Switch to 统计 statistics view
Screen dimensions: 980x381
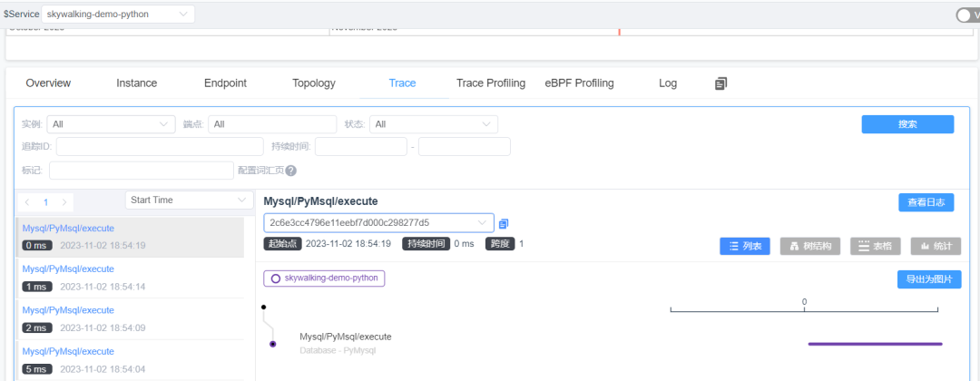click(936, 246)
